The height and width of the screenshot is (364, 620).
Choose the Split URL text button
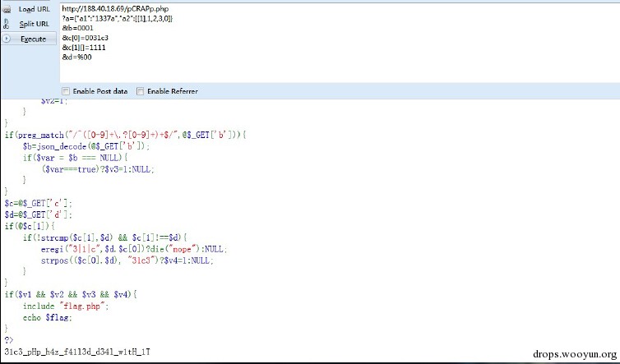pyautogui.click(x=34, y=24)
